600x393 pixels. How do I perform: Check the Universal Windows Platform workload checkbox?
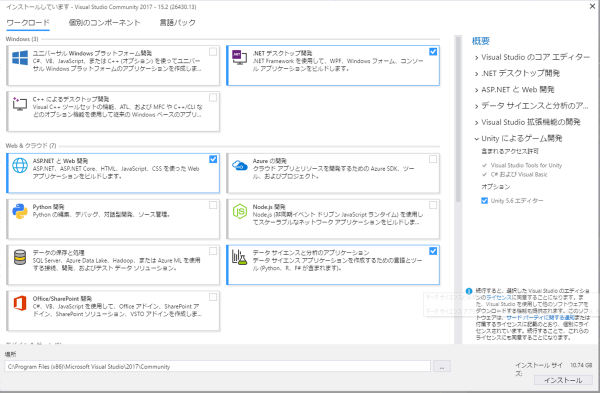click(x=213, y=52)
